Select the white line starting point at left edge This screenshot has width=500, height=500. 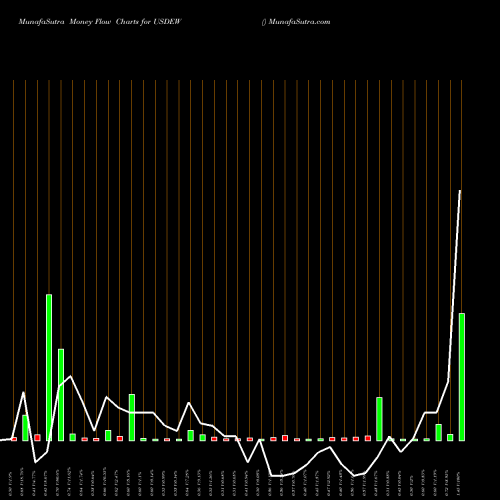[1, 440]
